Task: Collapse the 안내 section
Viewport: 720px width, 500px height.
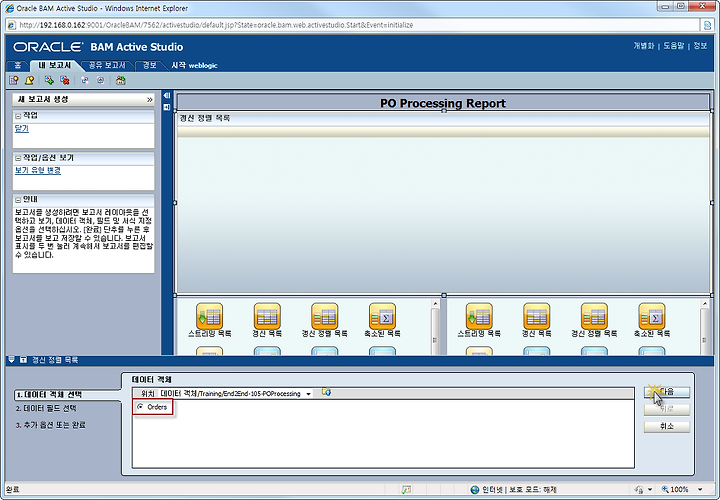Action: [x=18, y=200]
